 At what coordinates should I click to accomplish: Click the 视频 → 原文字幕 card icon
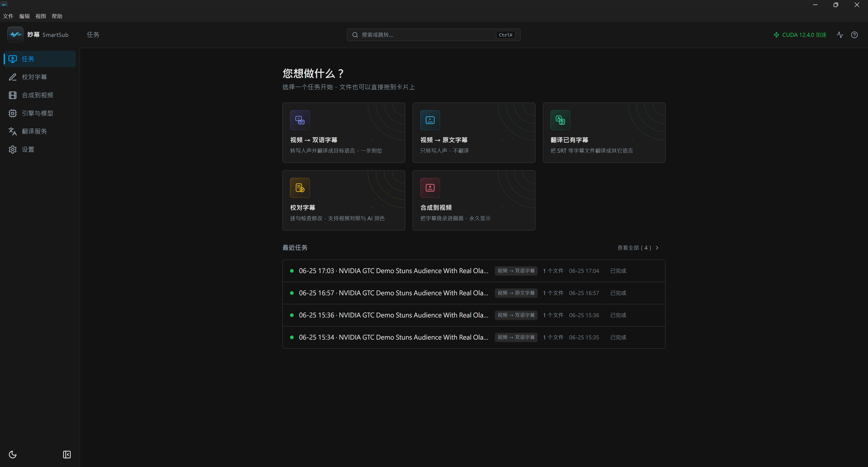coord(430,120)
